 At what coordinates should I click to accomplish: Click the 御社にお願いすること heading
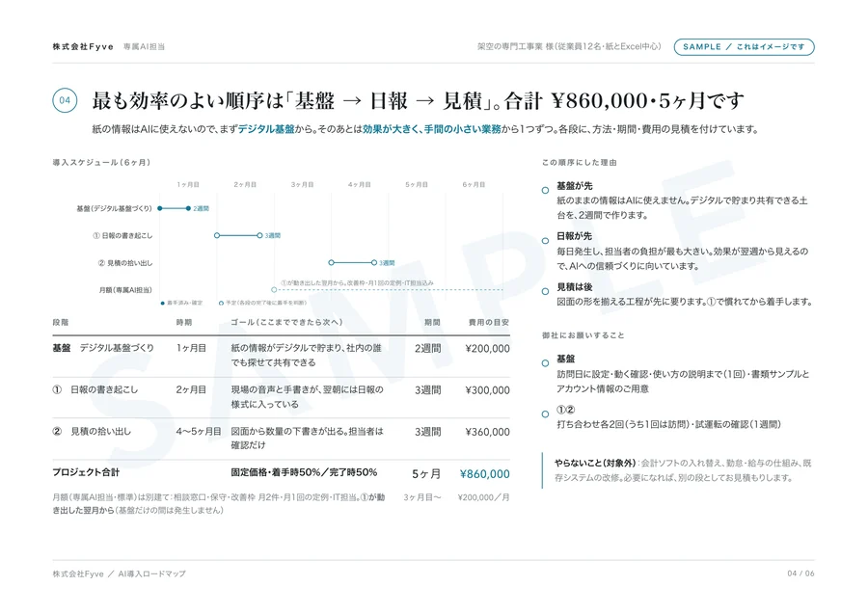(583, 335)
